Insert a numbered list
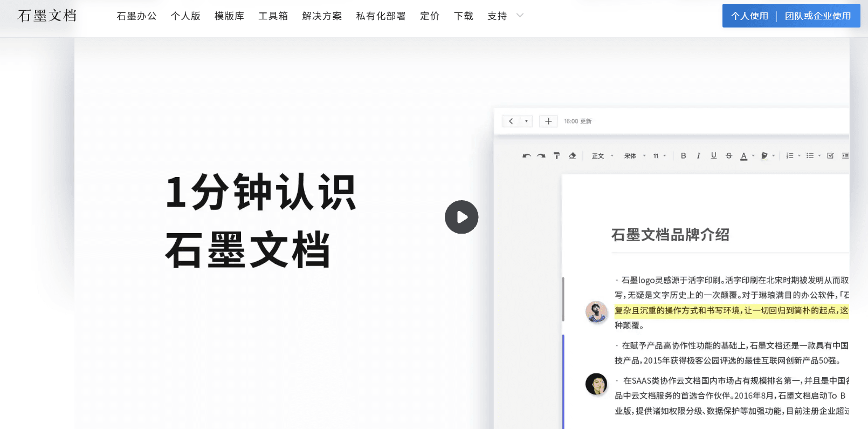The width and height of the screenshot is (868, 429). point(790,156)
